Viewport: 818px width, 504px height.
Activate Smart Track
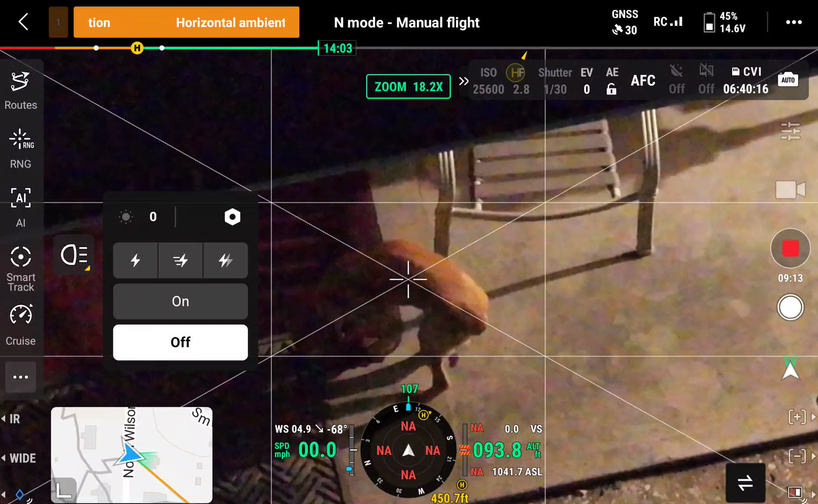(20, 268)
